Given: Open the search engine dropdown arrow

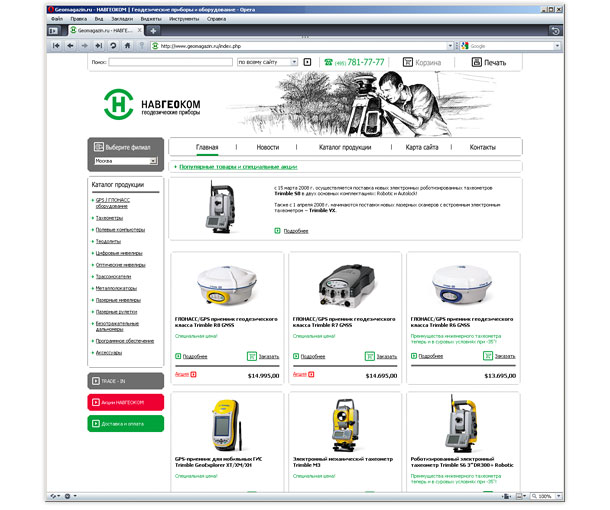Looking at the screenshot, I should pyautogui.click(x=557, y=46).
